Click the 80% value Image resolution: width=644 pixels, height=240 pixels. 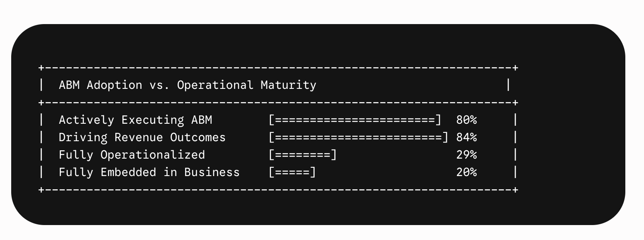[466, 120]
